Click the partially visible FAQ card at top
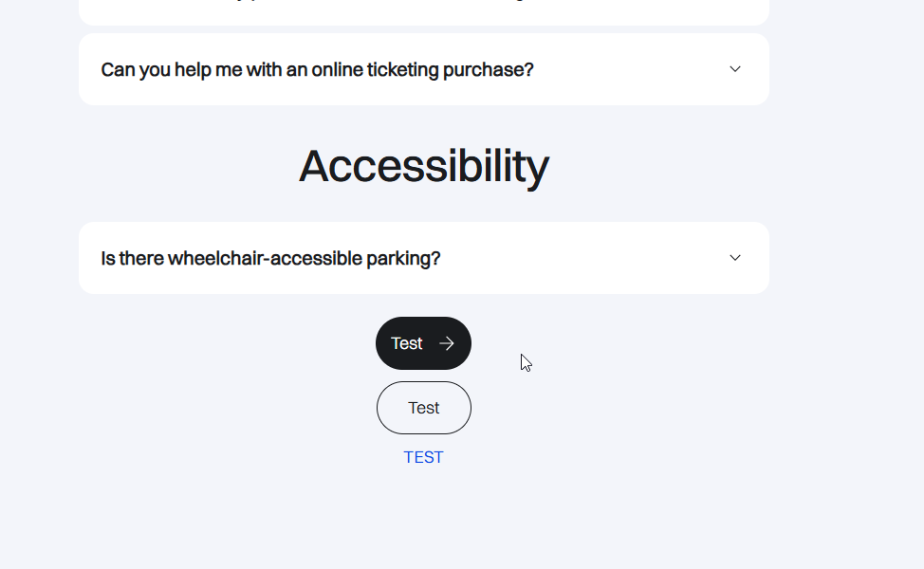The width and height of the screenshot is (924, 569). pyautogui.click(x=423, y=12)
